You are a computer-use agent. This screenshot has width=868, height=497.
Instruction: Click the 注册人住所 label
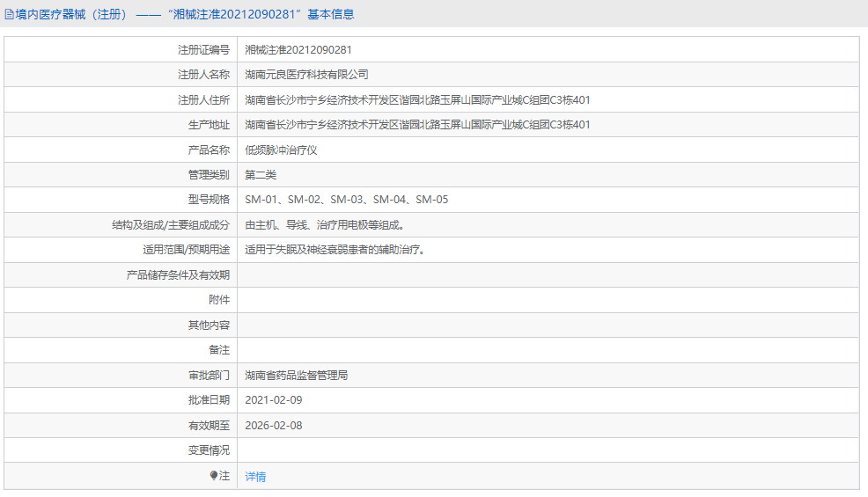click(203, 100)
